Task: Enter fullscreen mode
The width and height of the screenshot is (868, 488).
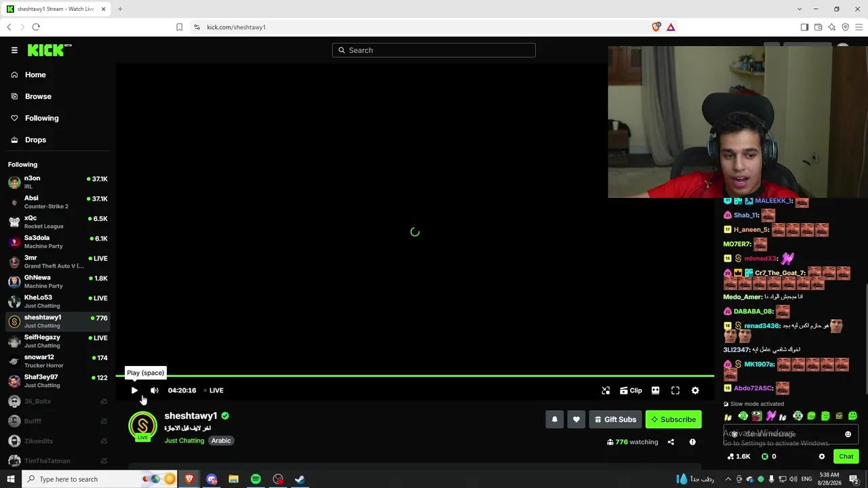Action: point(675,390)
